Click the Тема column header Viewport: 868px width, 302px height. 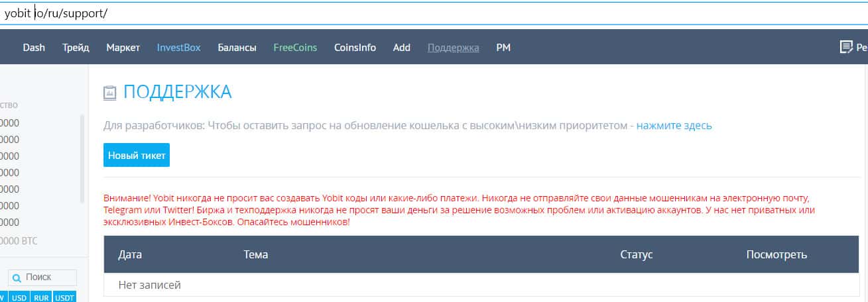256,254
